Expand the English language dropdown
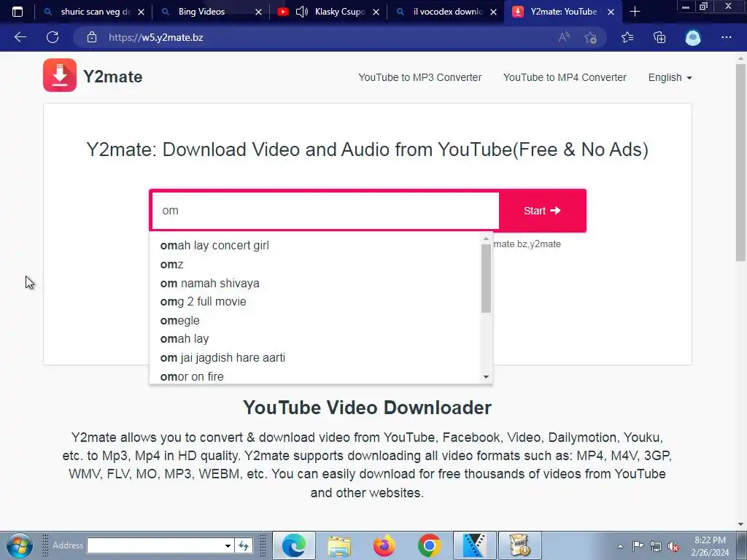 point(670,77)
